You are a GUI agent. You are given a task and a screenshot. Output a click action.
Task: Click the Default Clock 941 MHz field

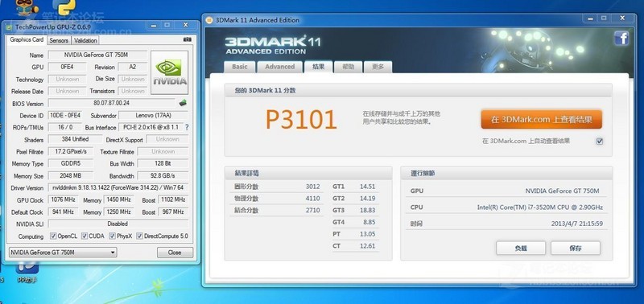click(x=64, y=212)
